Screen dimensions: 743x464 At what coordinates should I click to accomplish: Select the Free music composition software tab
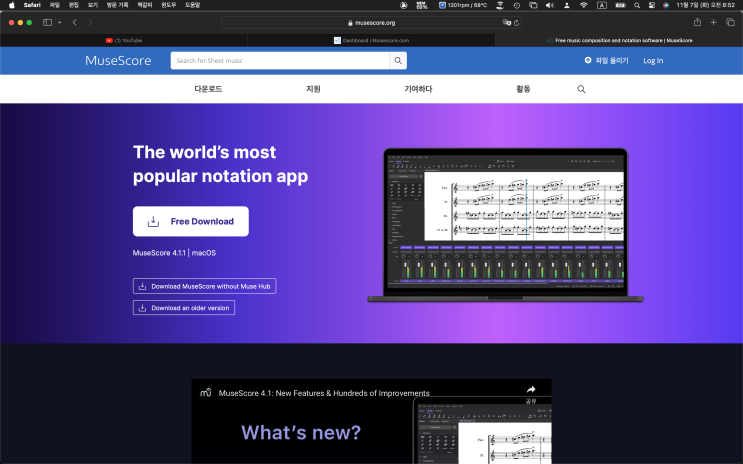point(619,40)
